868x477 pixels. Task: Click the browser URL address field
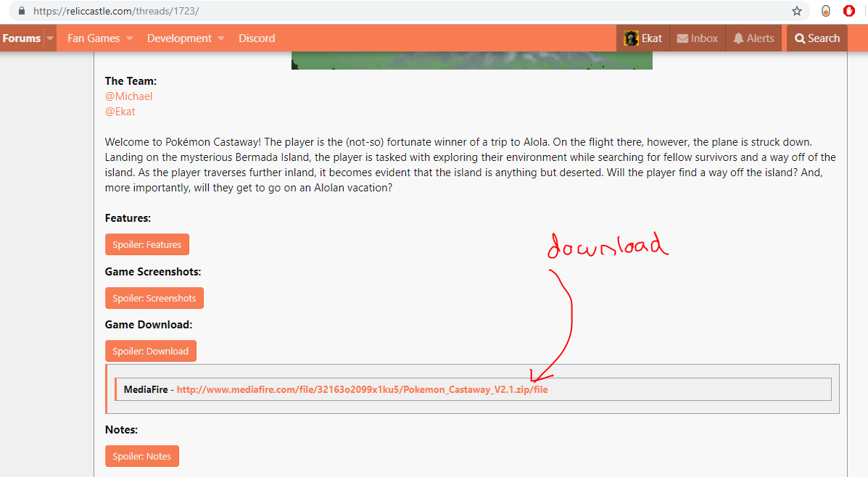point(363,11)
